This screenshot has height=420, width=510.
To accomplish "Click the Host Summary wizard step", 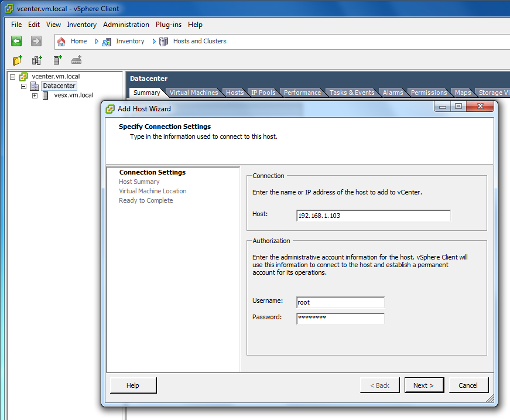I will point(139,182).
